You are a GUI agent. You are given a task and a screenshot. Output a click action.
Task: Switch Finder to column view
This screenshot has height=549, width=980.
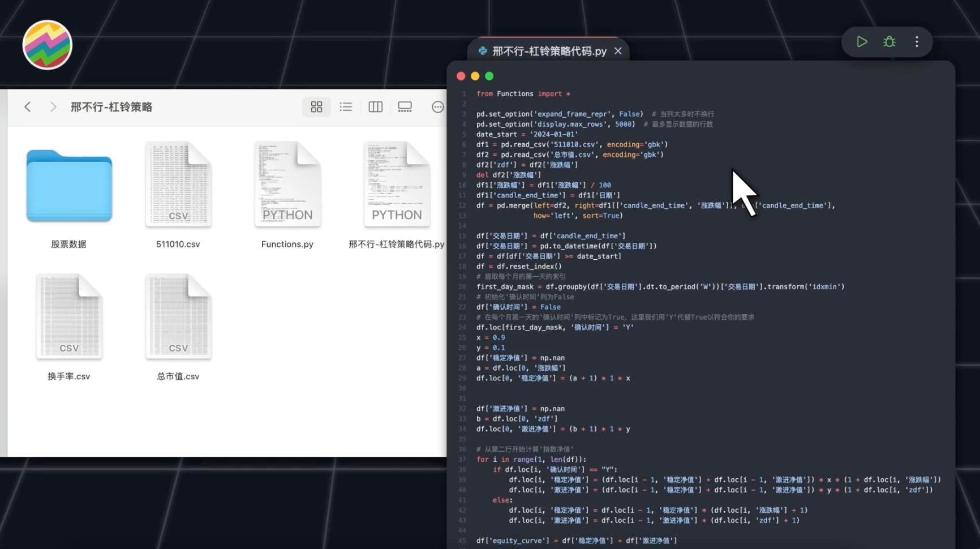tap(375, 106)
